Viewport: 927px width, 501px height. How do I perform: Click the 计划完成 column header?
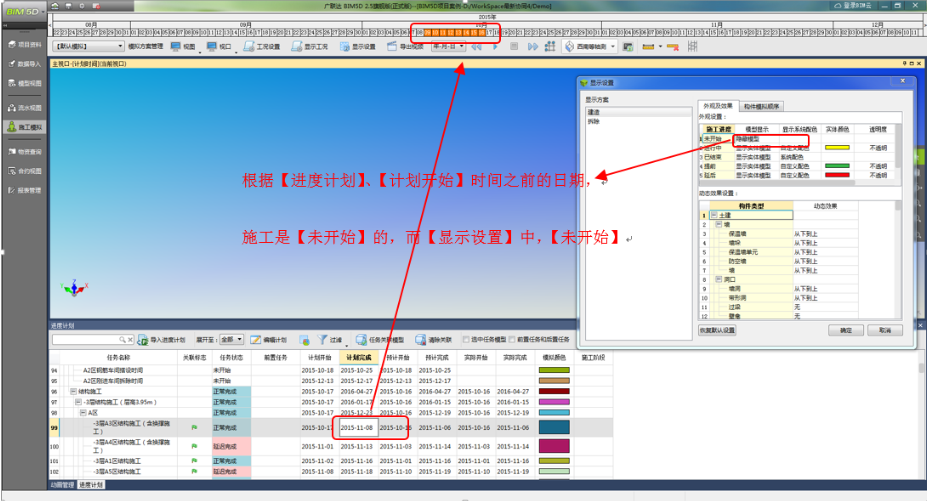point(359,357)
